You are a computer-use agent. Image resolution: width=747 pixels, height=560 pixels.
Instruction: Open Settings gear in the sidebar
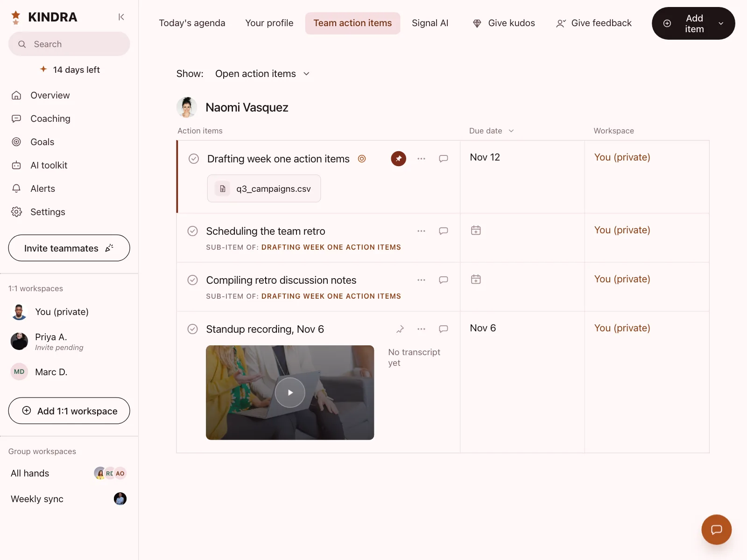pos(16,212)
